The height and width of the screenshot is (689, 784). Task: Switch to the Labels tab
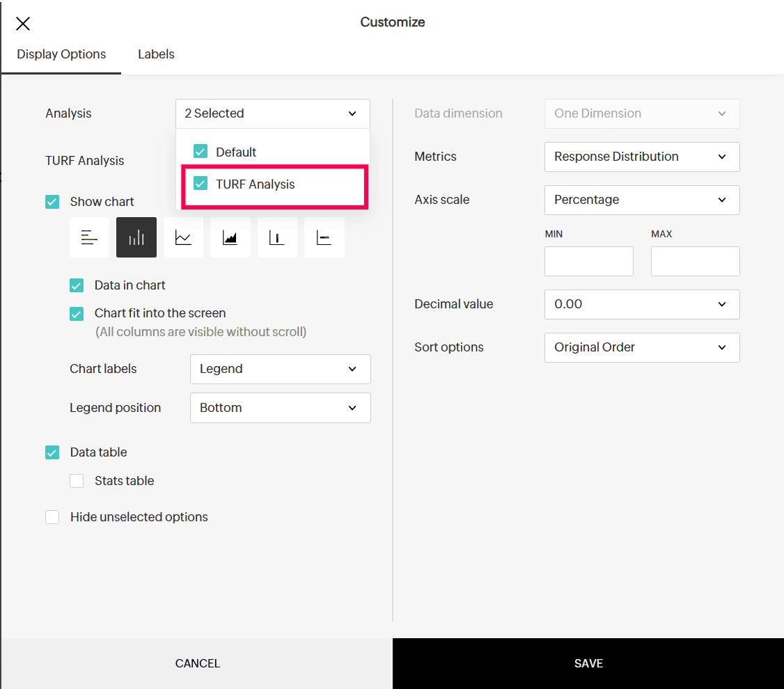[156, 54]
